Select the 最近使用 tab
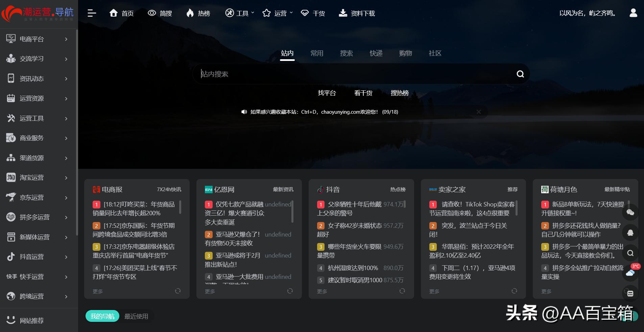 coord(136,316)
